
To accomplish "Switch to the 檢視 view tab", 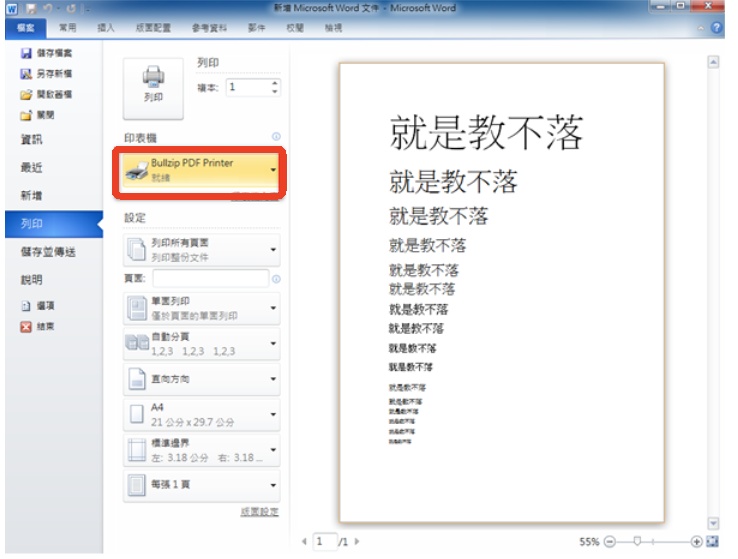I will tap(333, 28).
